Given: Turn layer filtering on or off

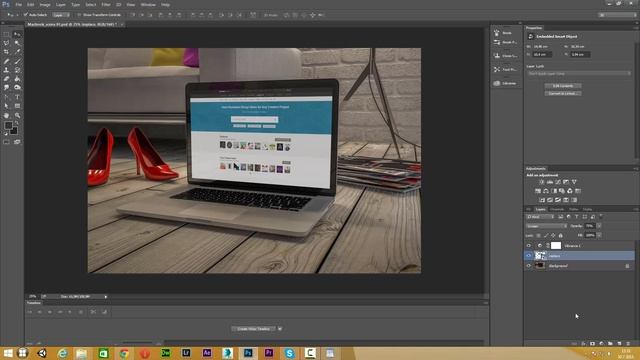Looking at the screenshot, I should click(x=601, y=216).
